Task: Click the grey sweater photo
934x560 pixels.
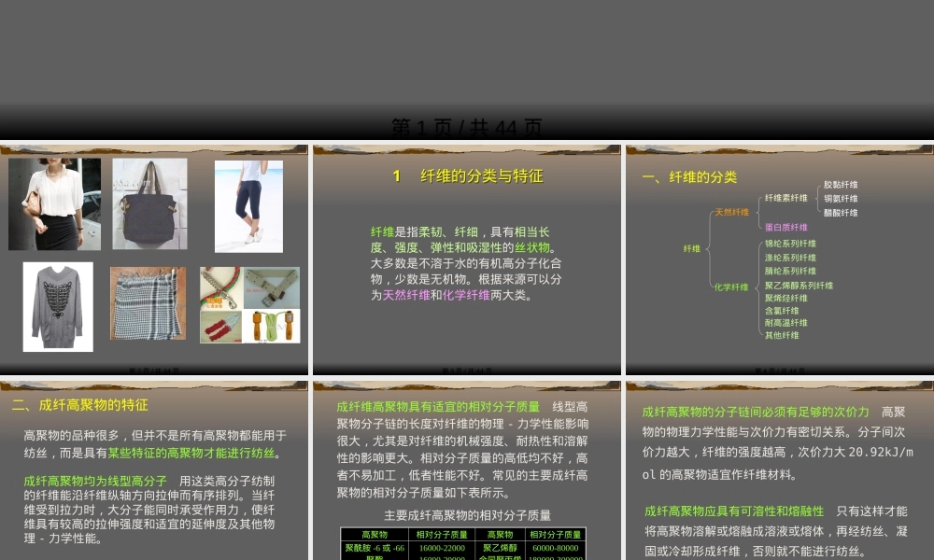Action: 58,306
